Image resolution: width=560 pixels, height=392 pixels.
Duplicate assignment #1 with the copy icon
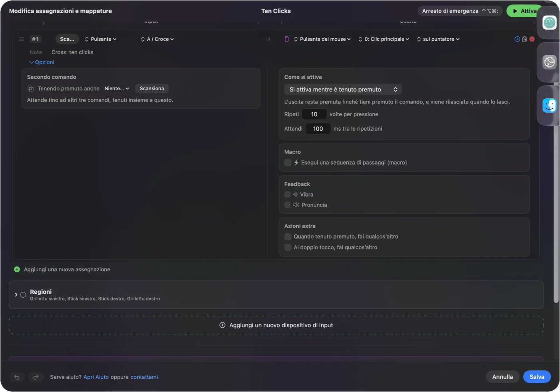[524, 39]
